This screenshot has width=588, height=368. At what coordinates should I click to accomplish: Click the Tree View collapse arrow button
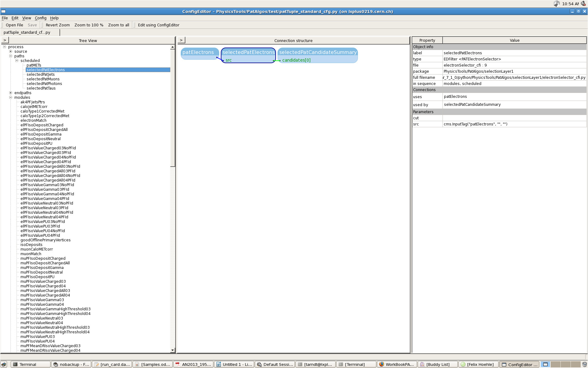tap(5, 40)
